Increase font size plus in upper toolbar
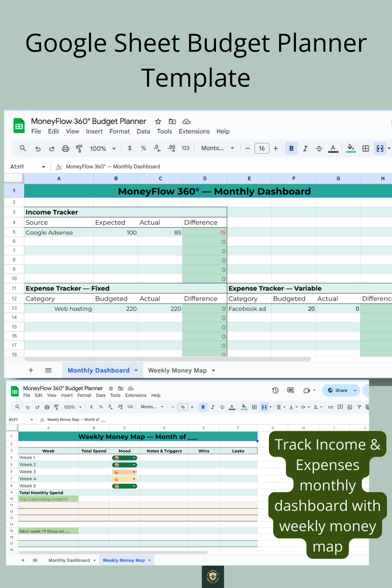The width and height of the screenshot is (392, 588). pos(276,148)
